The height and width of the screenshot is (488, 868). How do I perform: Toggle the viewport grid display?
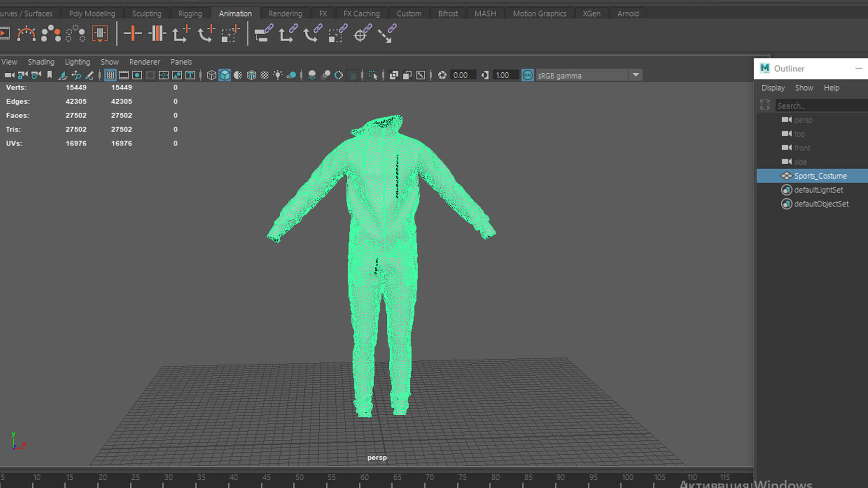[110, 75]
